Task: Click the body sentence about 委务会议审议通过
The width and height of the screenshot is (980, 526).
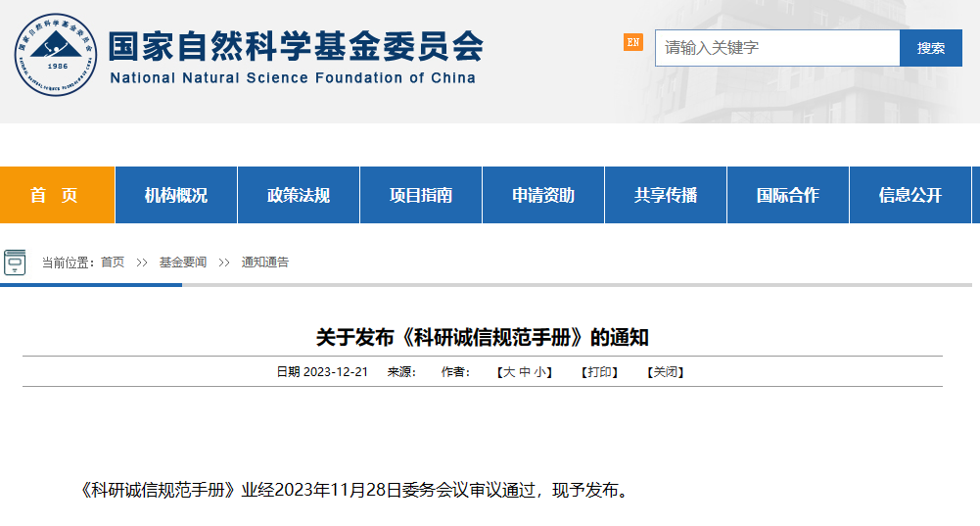Action: coord(354,490)
